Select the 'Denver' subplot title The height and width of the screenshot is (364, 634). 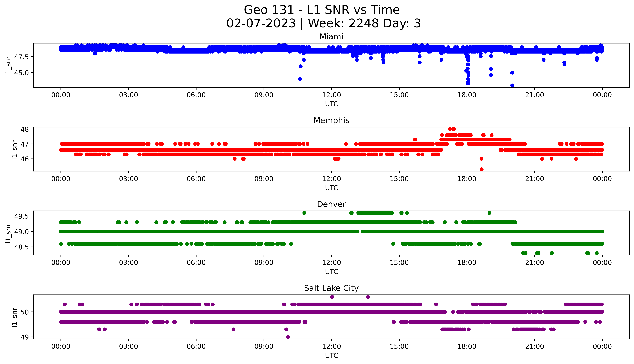[331, 204]
